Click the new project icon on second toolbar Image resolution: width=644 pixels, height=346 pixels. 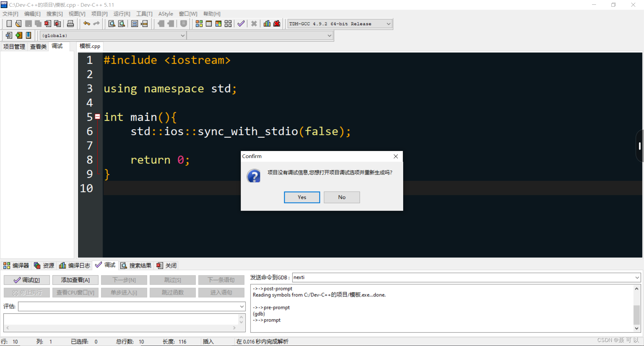pyautogui.click(x=8, y=35)
